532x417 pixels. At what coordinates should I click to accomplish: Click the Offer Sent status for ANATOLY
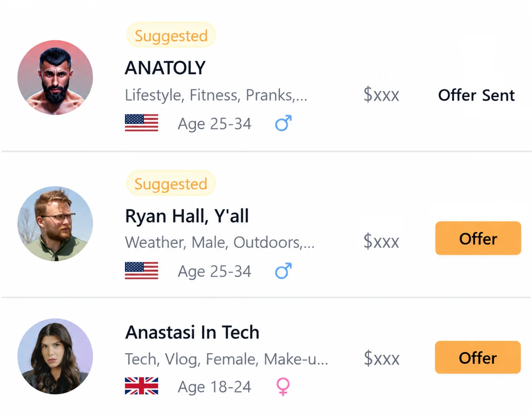tap(476, 95)
